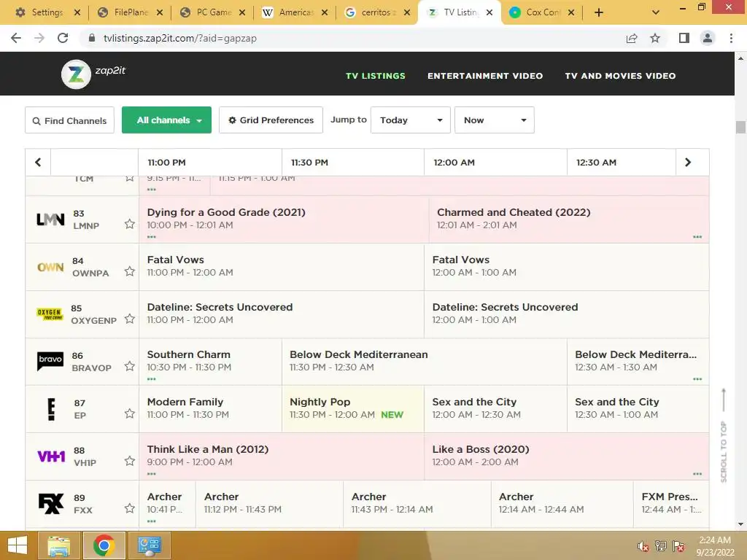
Task: Open Control Panel taskbar icon
Action: click(x=149, y=545)
